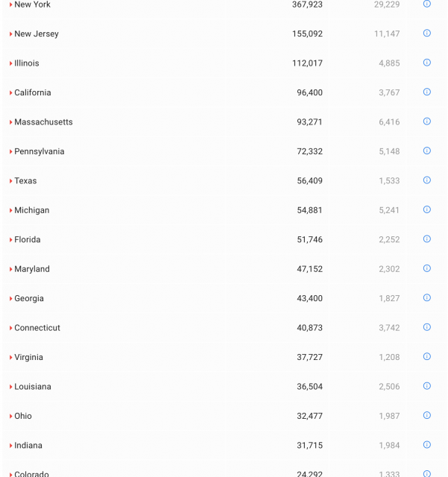
Task: Click Connecticut death count 3,742
Action: pos(388,328)
